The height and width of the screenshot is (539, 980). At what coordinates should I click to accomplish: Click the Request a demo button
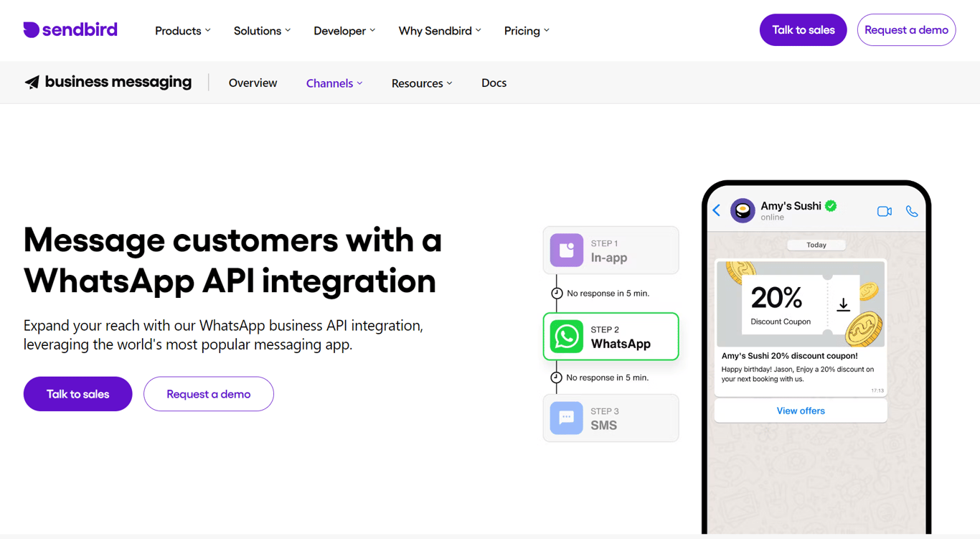[906, 29]
